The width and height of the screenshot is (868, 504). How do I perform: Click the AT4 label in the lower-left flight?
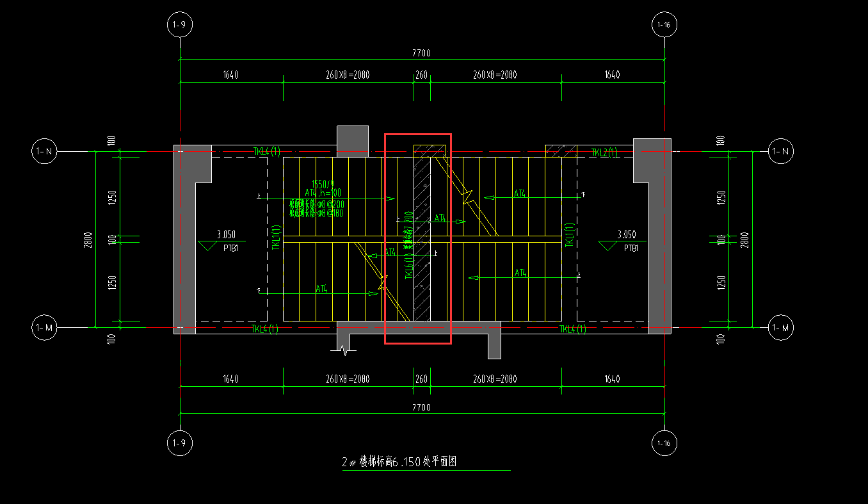point(323,289)
